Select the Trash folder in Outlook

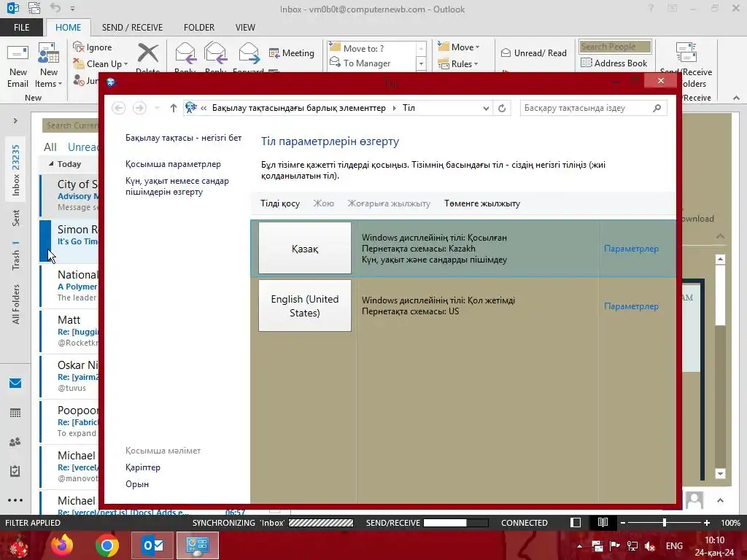pyautogui.click(x=16, y=256)
